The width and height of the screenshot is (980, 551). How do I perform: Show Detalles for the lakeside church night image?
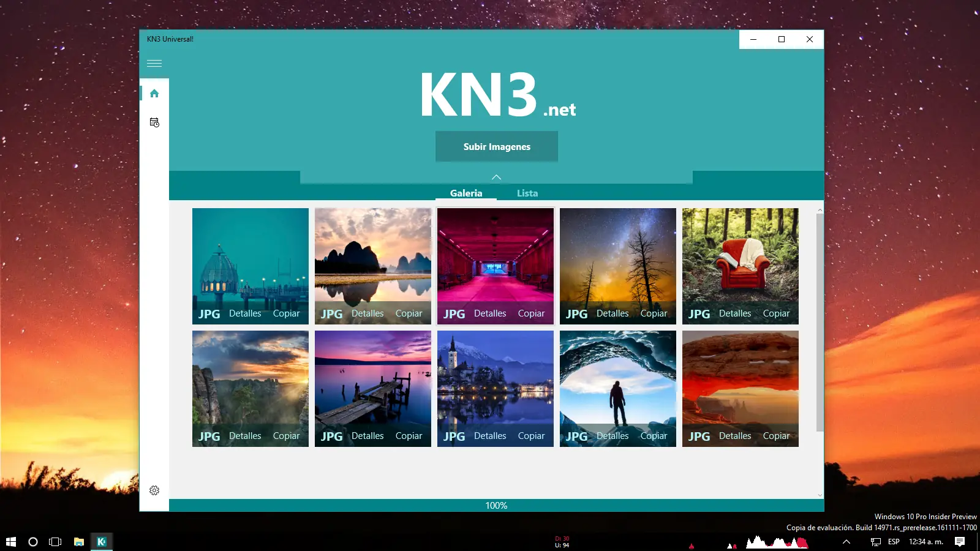click(x=490, y=436)
